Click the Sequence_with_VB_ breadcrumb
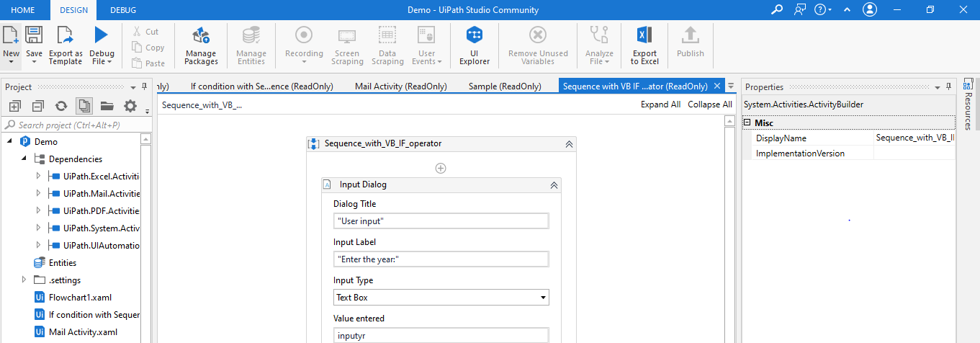This screenshot has width=980, height=343. point(202,104)
